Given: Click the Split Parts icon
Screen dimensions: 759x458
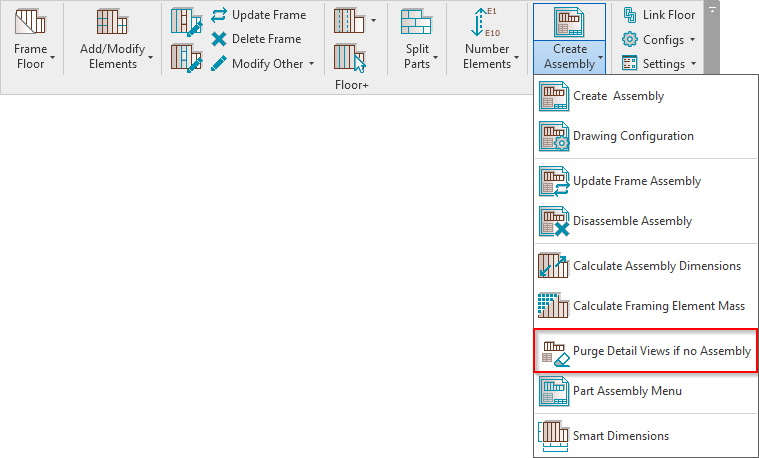Looking at the screenshot, I should point(416,22).
